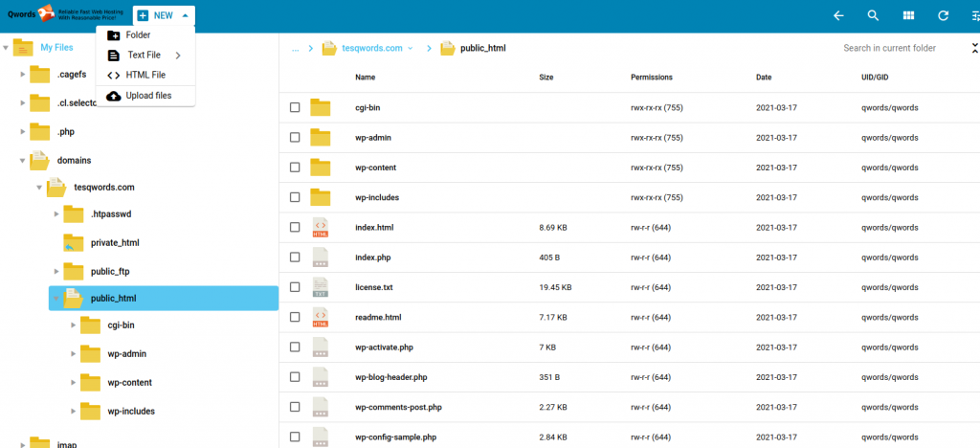Select wp-content in the folder tree
The height and width of the screenshot is (448, 980).
pyautogui.click(x=129, y=382)
